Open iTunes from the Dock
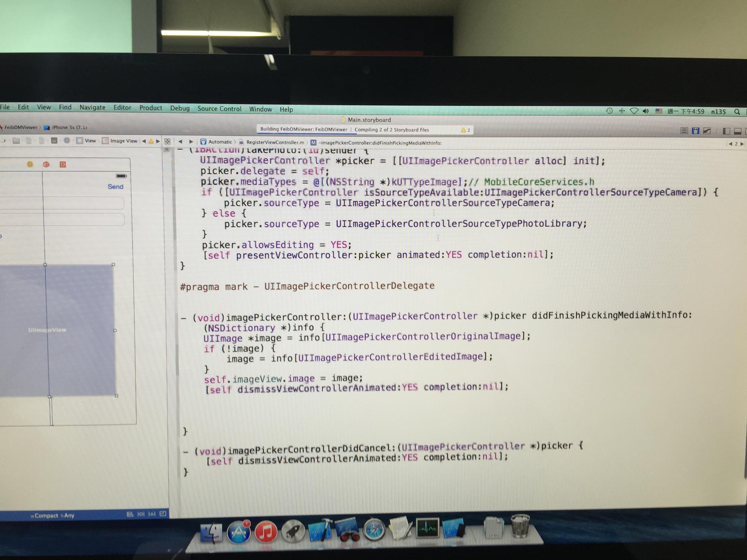The image size is (747, 560). point(266,531)
